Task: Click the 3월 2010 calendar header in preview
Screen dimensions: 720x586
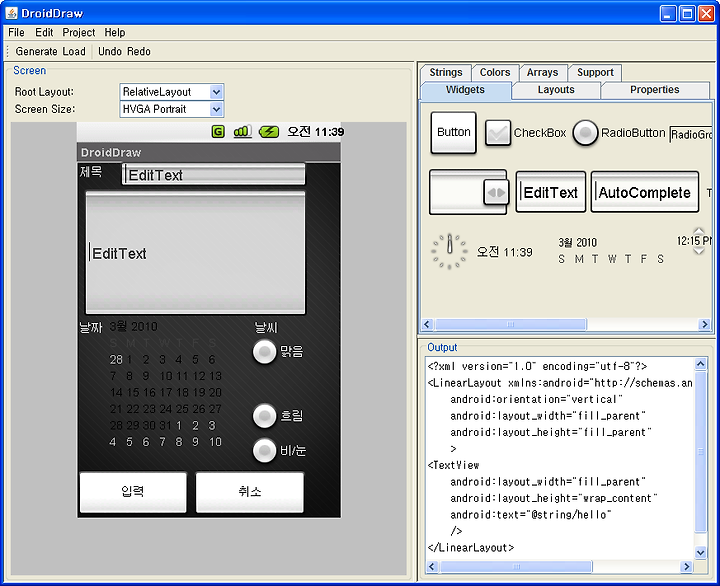Action: (134, 327)
